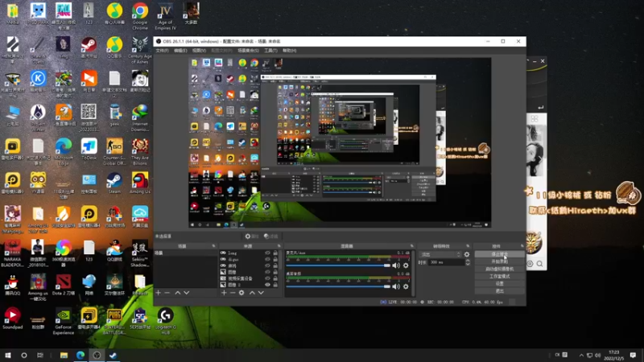Mute the 麦克风/Aux channel speaker icon
The height and width of the screenshot is (362, 644).
(x=396, y=265)
